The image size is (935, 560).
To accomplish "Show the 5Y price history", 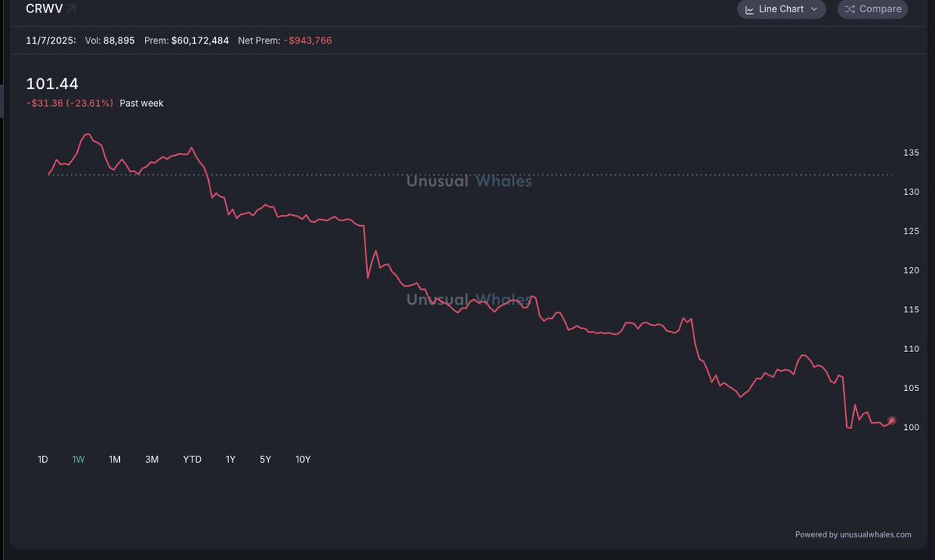I will tap(266, 460).
